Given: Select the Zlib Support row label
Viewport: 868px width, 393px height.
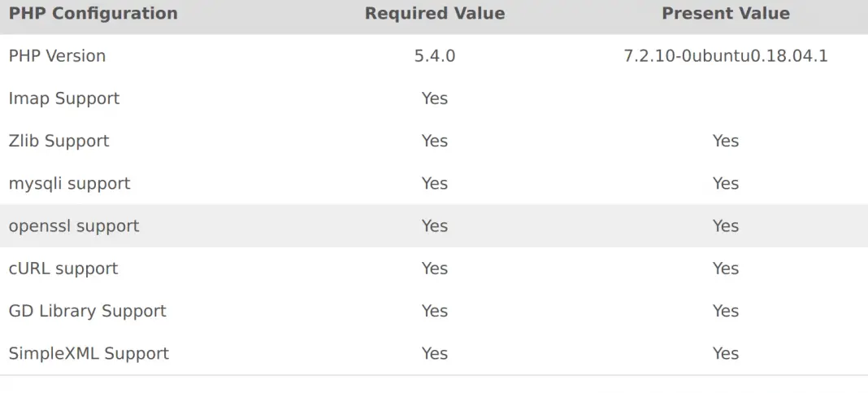Looking at the screenshot, I should point(59,141).
